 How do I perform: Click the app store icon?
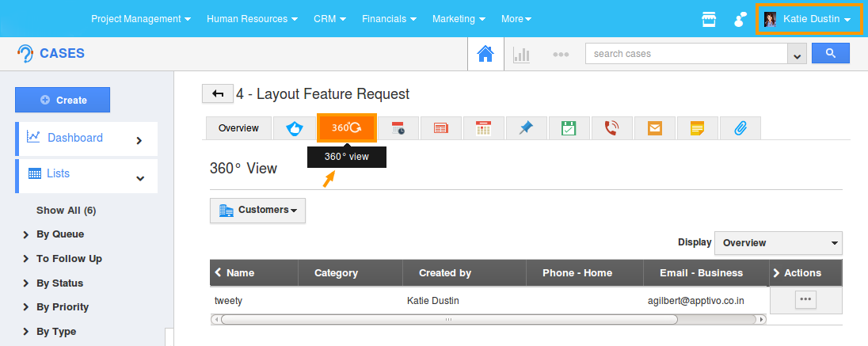coord(709,19)
